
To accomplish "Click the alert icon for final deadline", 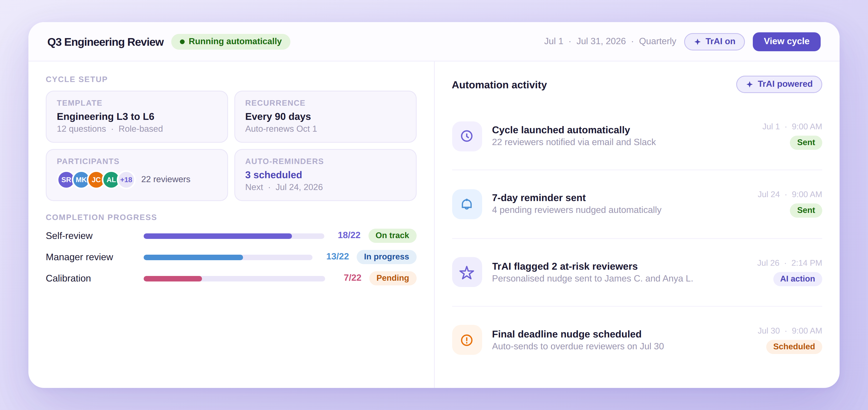I will tap(467, 340).
